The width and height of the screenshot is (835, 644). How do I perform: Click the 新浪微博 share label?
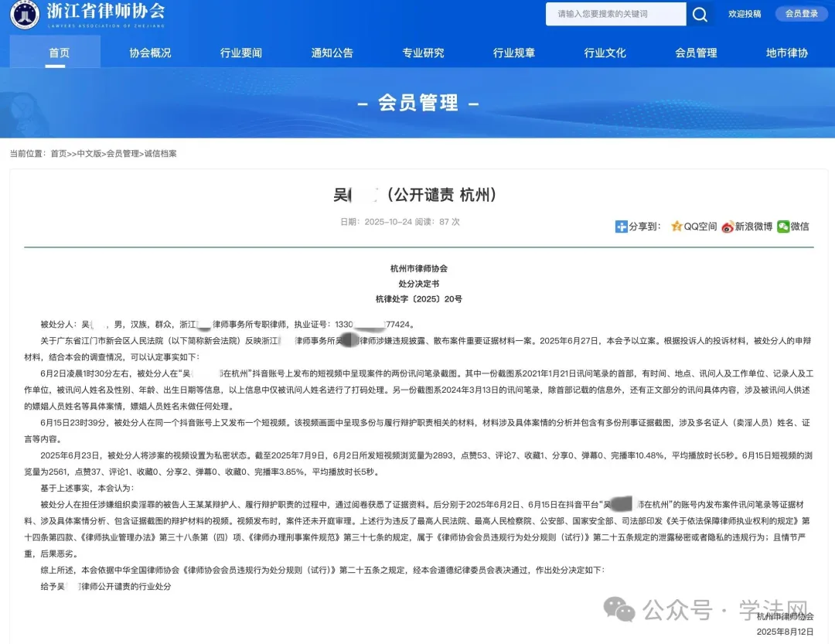click(x=754, y=227)
